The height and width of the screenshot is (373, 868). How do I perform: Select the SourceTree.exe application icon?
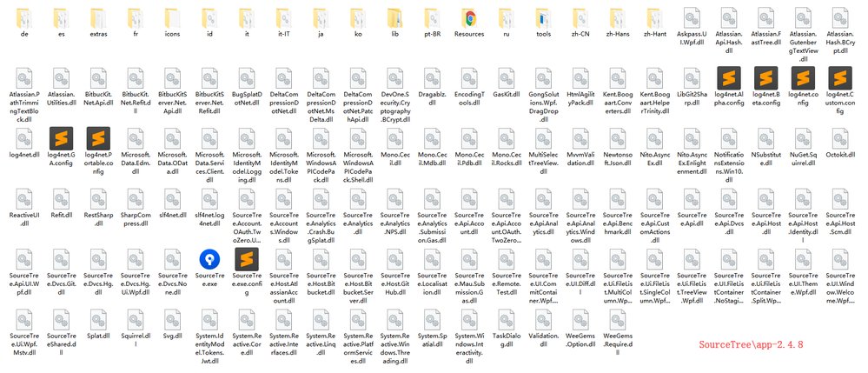pos(209,259)
